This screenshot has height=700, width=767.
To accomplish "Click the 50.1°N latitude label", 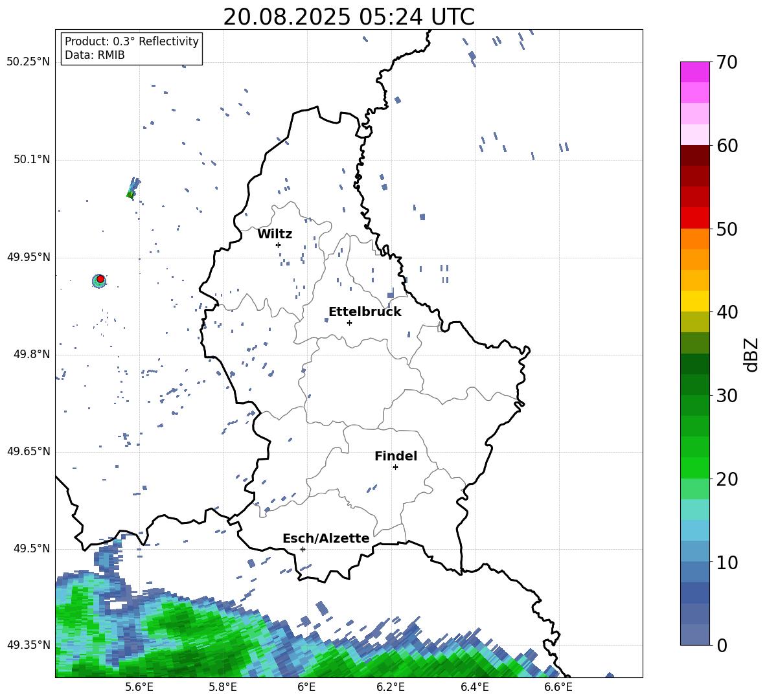I will tap(32, 160).
